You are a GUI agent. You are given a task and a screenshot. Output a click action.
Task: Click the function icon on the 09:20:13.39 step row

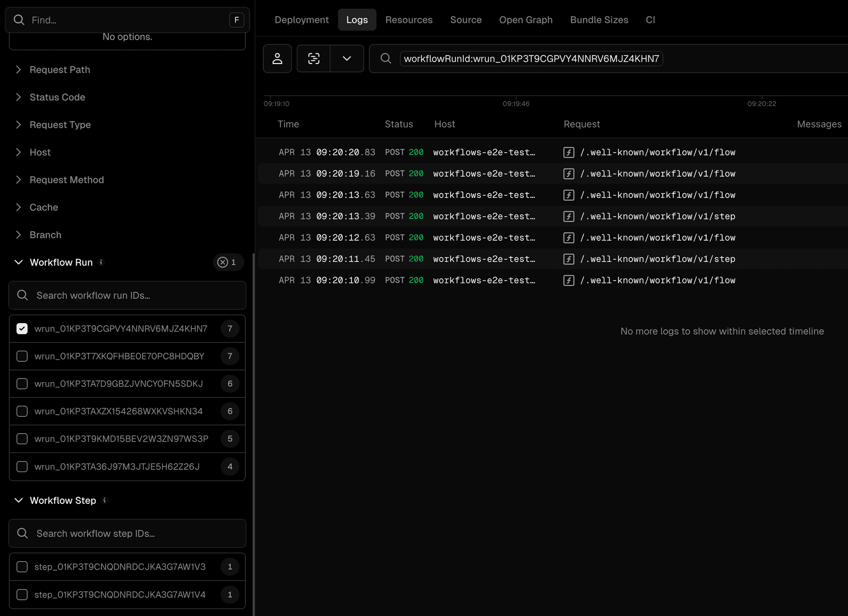[569, 216]
